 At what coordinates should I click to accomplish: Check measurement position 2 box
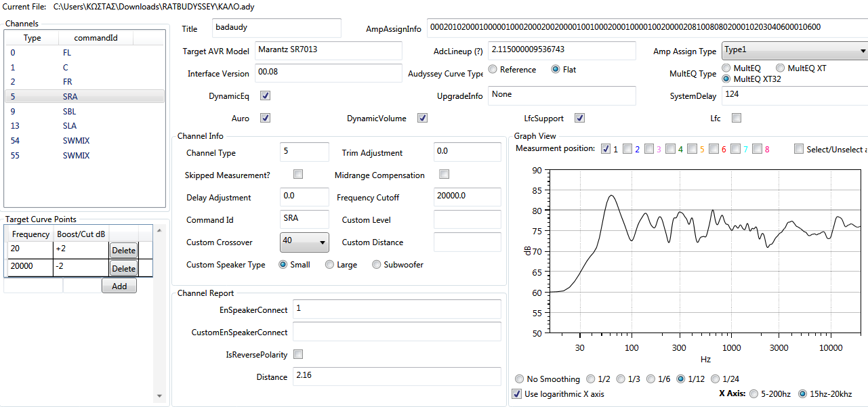click(x=627, y=149)
